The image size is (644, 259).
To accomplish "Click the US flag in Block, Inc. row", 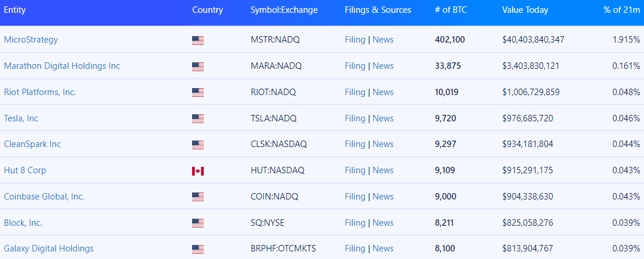I will [198, 223].
